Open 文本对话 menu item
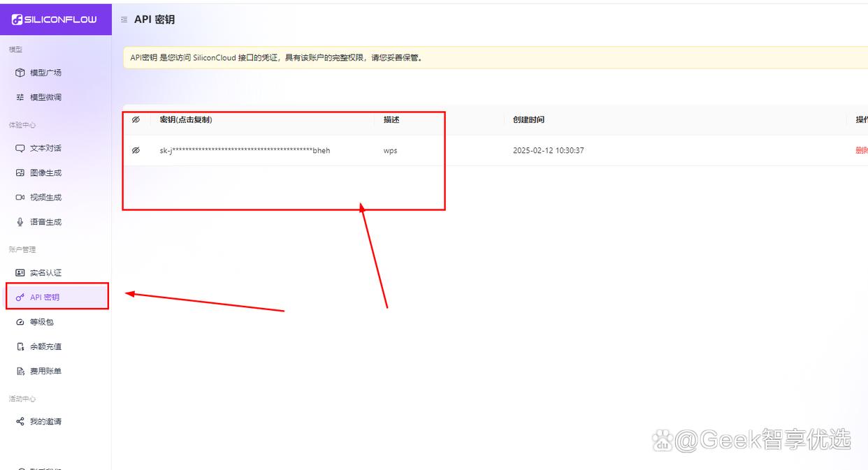Image resolution: width=868 pixels, height=470 pixels. (x=56, y=148)
